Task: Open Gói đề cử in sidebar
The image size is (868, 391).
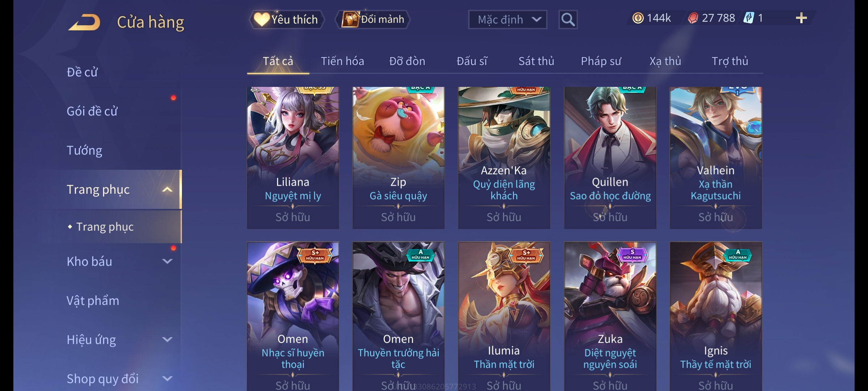Action: [x=92, y=111]
